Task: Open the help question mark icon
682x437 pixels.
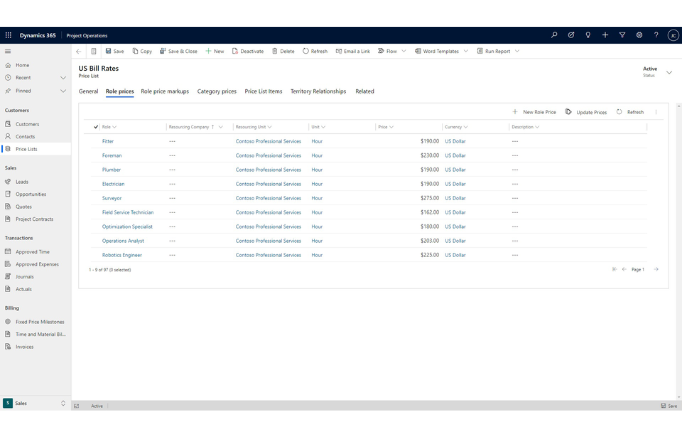Action: tap(656, 35)
